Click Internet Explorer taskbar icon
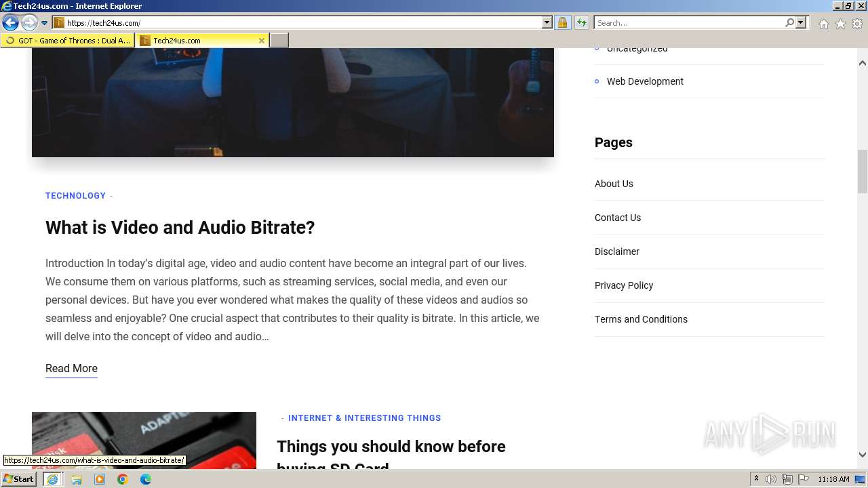868x488 pixels. point(52,479)
